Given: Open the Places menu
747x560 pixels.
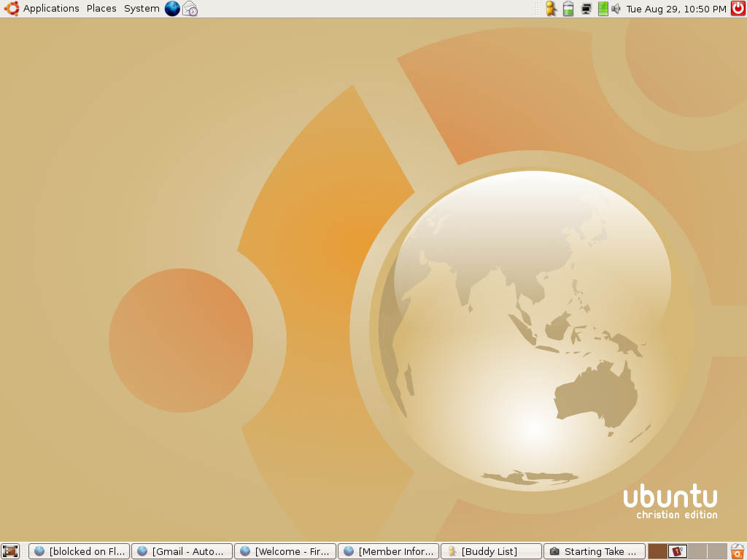Looking at the screenshot, I should (x=101, y=9).
